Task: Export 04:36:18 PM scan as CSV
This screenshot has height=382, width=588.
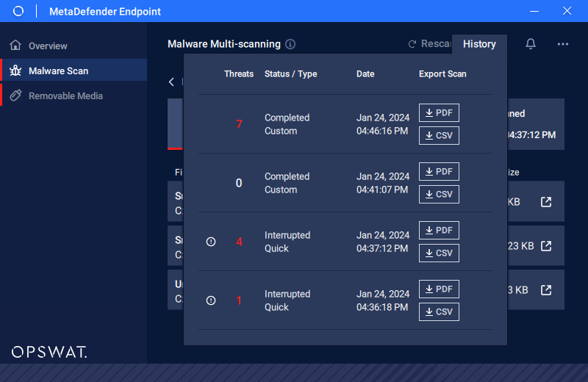Action: pyautogui.click(x=439, y=311)
